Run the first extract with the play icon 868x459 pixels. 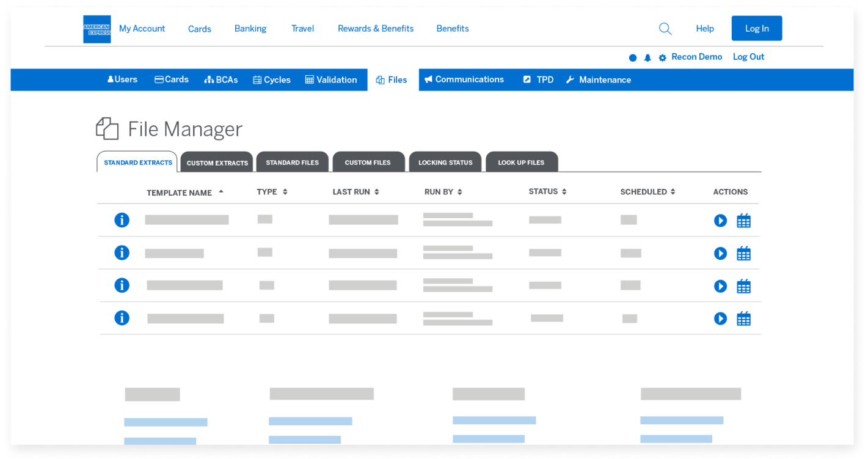click(x=720, y=221)
